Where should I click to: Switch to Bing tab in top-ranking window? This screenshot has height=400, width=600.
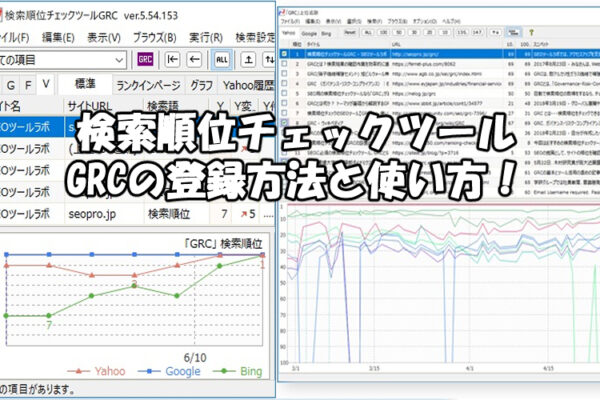tap(326, 33)
